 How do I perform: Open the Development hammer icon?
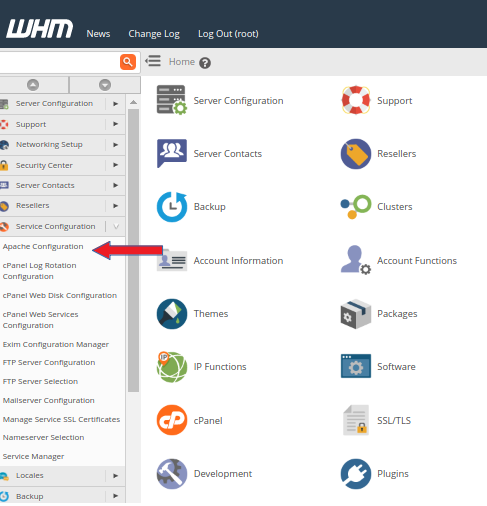pyautogui.click(x=172, y=474)
